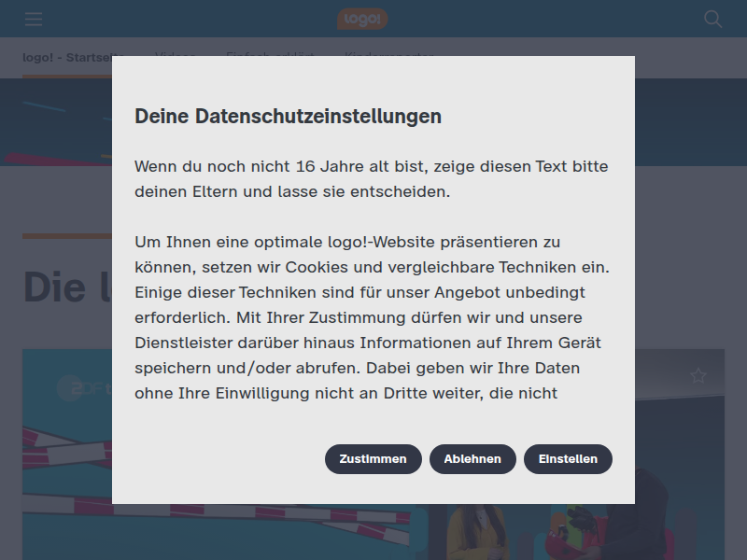This screenshot has width=747, height=560.
Task: Open the hamburger navigation menu
Action: 34,20
